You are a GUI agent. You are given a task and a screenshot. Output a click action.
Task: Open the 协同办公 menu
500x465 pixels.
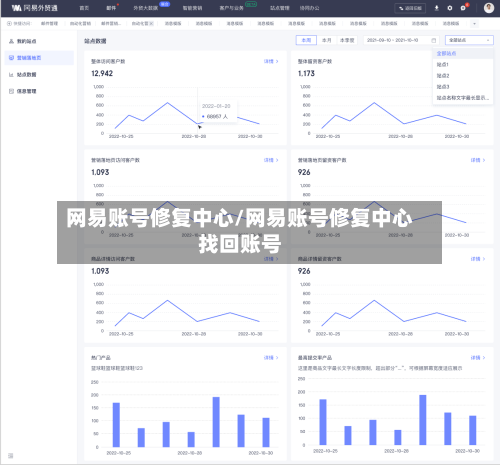click(x=309, y=8)
